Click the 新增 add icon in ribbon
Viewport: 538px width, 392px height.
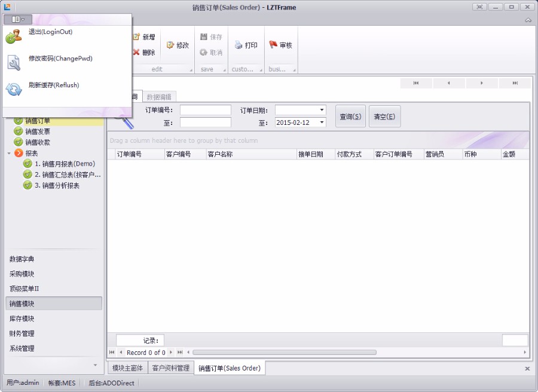pos(136,36)
